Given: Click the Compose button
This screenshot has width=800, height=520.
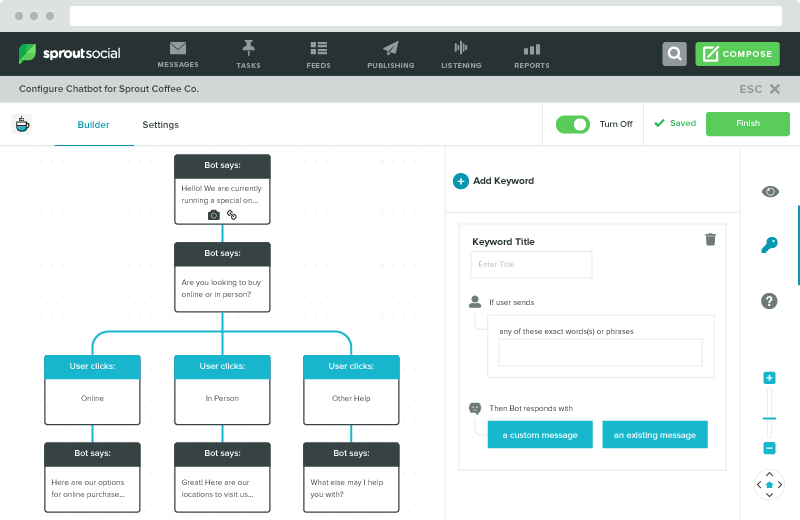Looking at the screenshot, I should (737, 54).
